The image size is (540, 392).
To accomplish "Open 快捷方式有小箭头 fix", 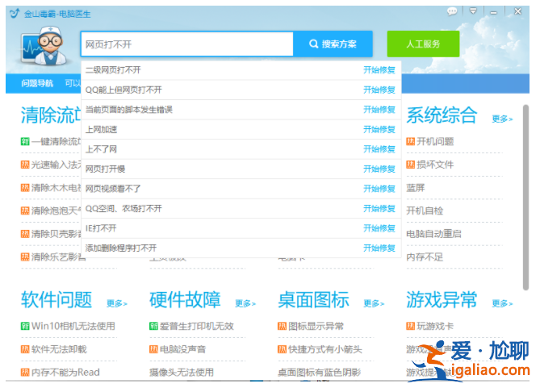I will (x=325, y=350).
